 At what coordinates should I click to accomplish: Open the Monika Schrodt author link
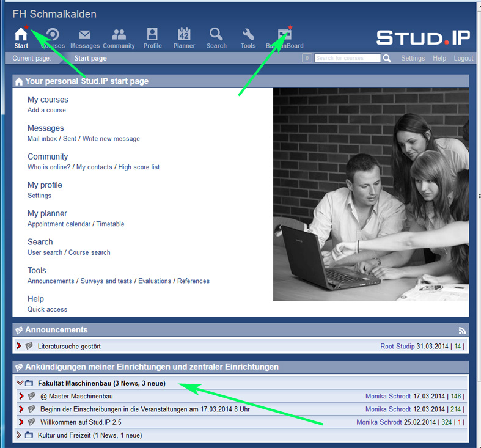coord(387,396)
